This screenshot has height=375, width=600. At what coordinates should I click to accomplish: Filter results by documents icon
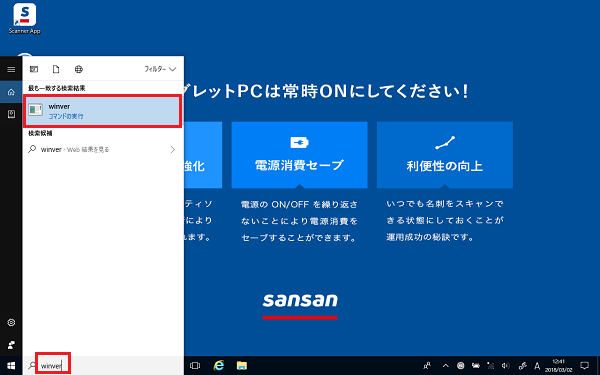click(x=56, y=69)
